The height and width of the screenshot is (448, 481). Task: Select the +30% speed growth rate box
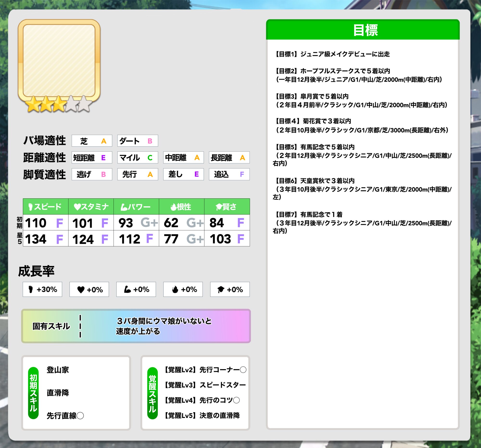(x=42, y=289)
